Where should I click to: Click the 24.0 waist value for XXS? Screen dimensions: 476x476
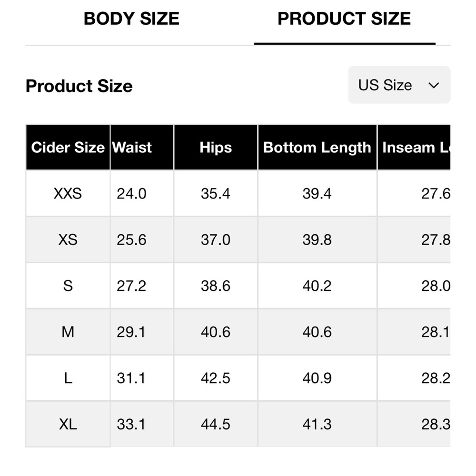131,194
